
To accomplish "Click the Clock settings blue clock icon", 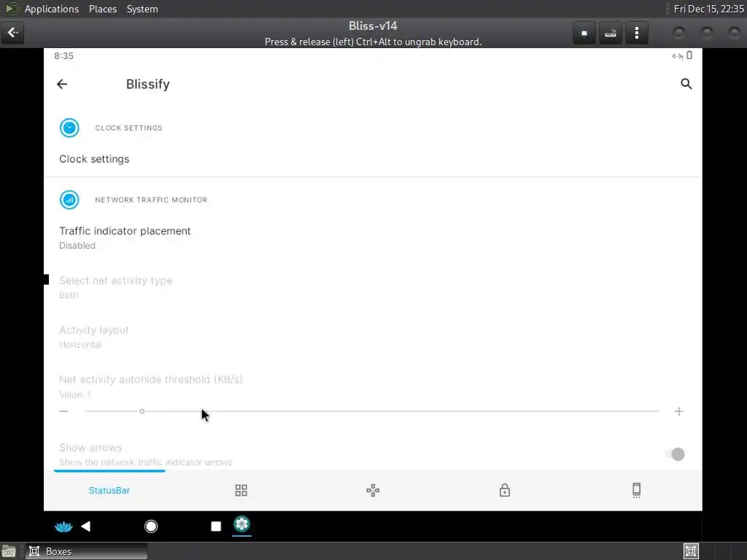I will (69, 128).
